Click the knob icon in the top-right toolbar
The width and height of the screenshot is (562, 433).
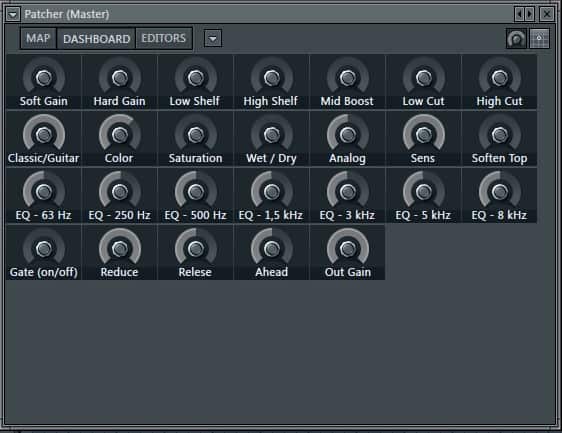pos(516,38)
